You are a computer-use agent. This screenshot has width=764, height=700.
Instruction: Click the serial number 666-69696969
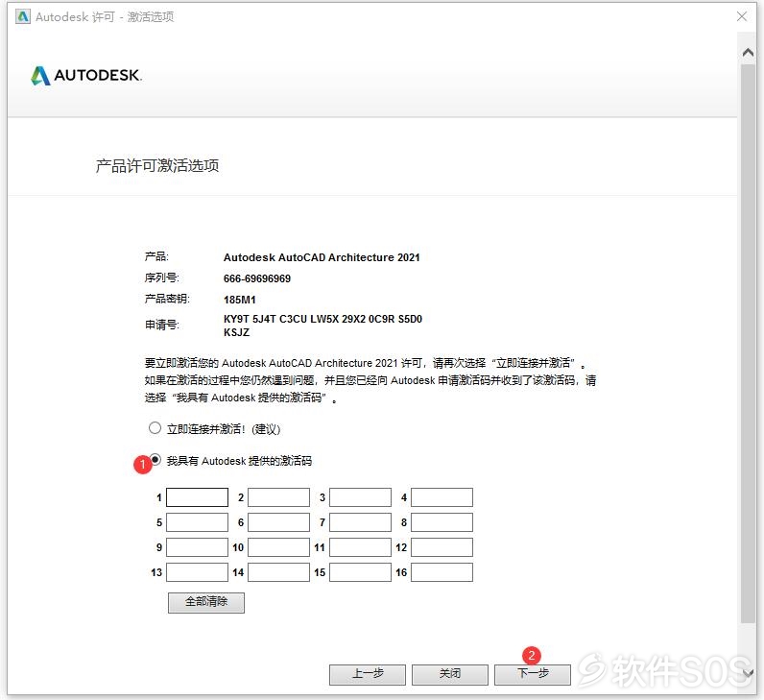click(257, 278)
